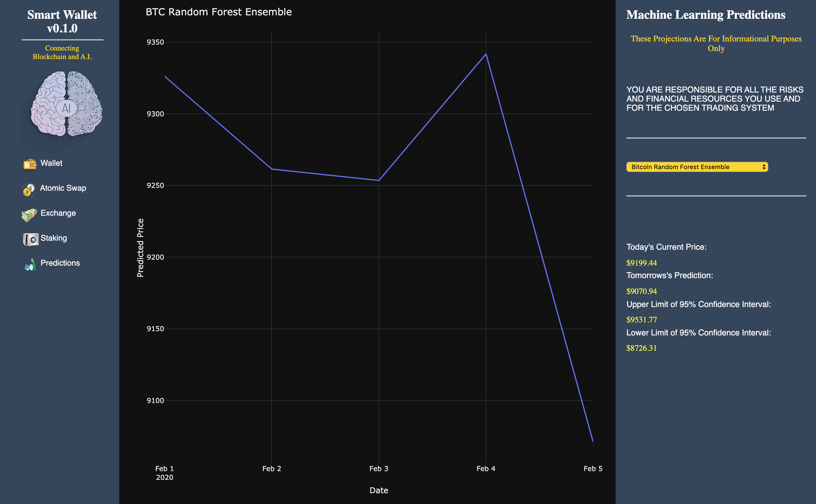This screenshot has width=816, height=504.
Task: Go to the Exchange section
Action: pos(58,213)
